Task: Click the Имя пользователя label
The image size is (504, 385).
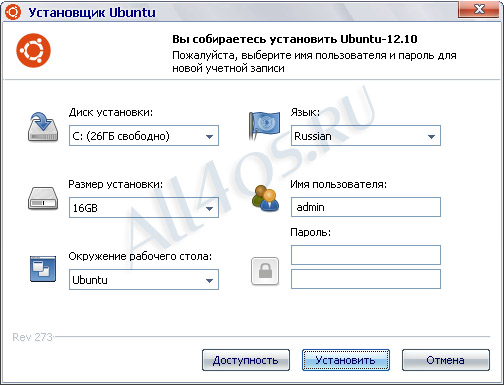Action: 338,184
